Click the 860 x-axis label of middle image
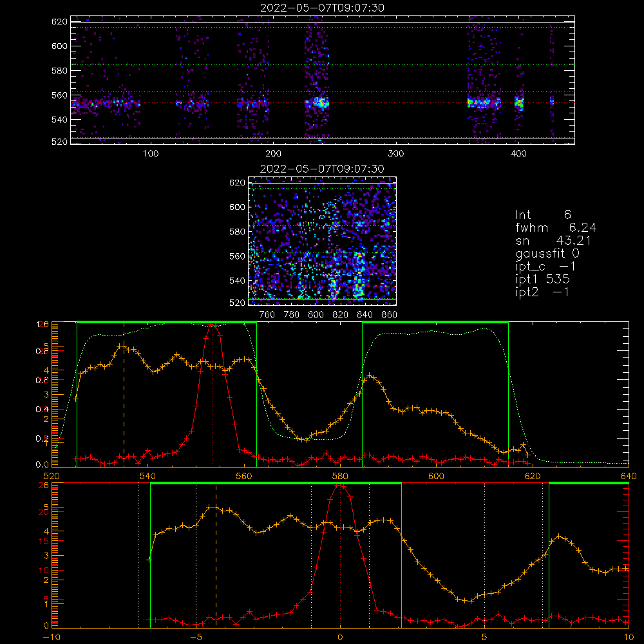 pos(390,315)
